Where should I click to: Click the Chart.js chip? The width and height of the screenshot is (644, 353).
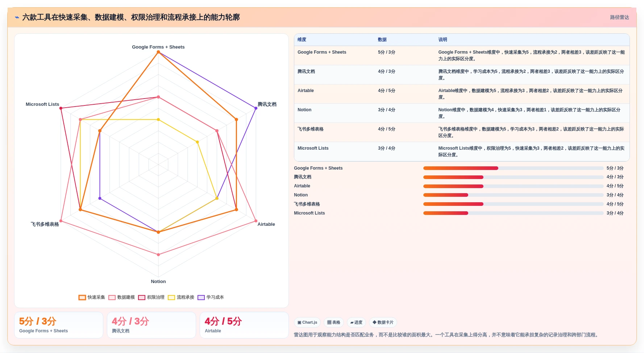coord(307,322)
